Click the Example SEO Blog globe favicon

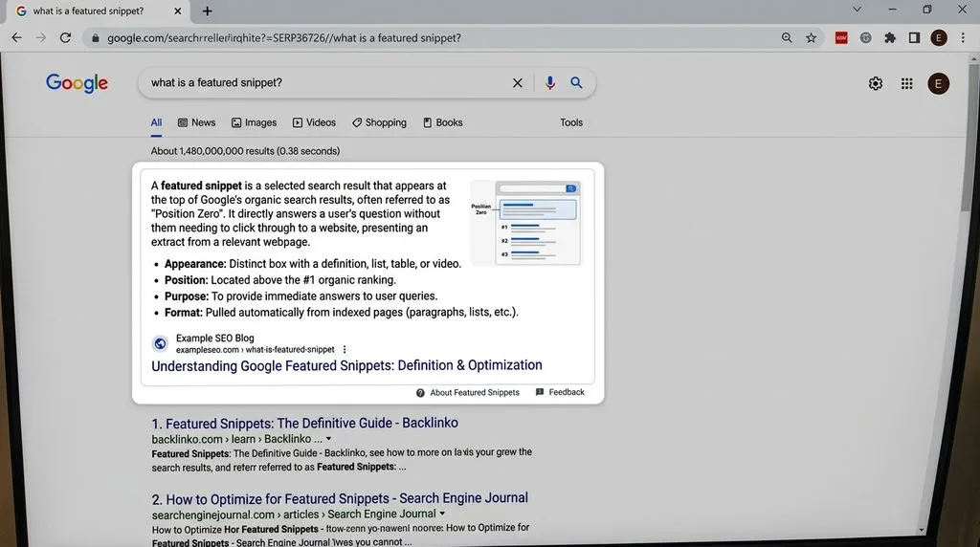(x=160, y=343)
